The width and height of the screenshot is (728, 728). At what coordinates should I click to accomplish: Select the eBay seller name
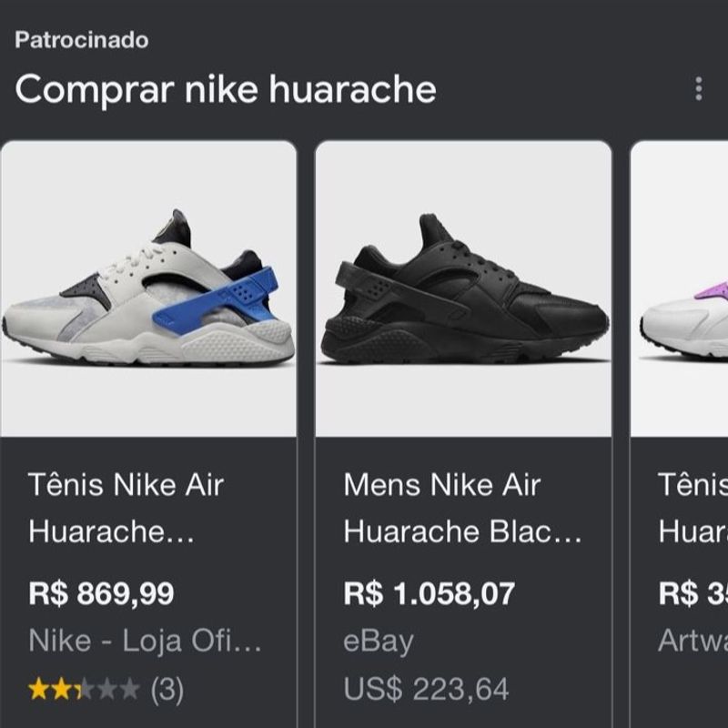pos(378,642)
